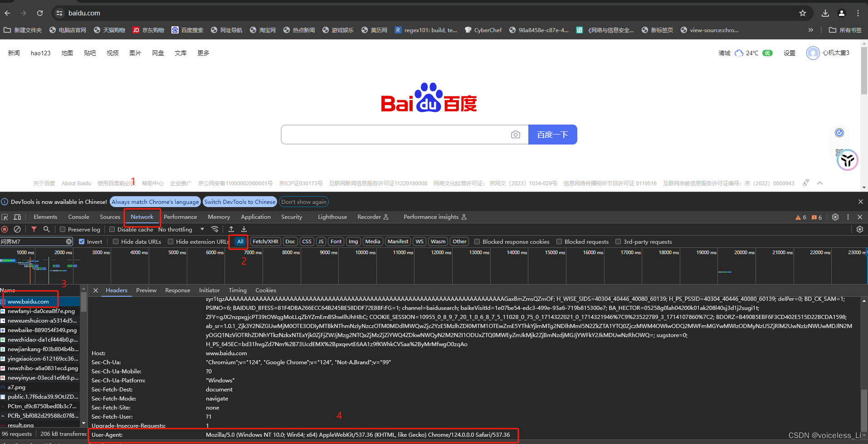868x444 pixels.
Task: Open 更多 menu on Baidu
Action: (203, 53)
